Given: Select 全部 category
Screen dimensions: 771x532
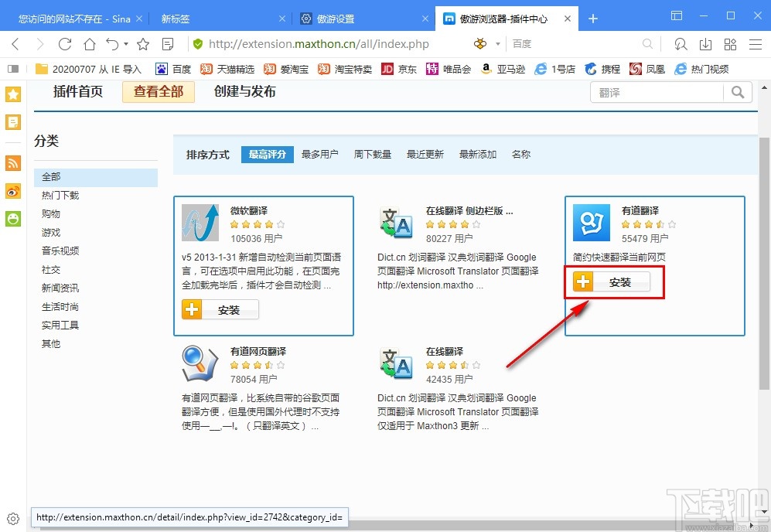Looking at the screenshot, I should [96, 177].
